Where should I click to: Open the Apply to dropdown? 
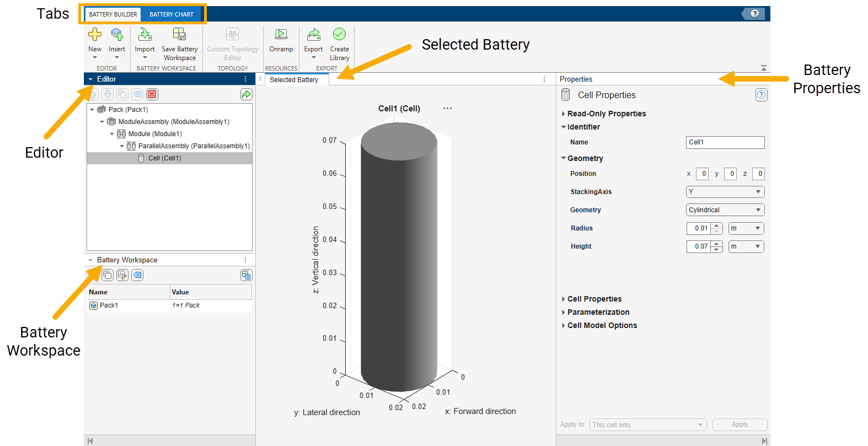pyautogui.click(x=648, y=424)
